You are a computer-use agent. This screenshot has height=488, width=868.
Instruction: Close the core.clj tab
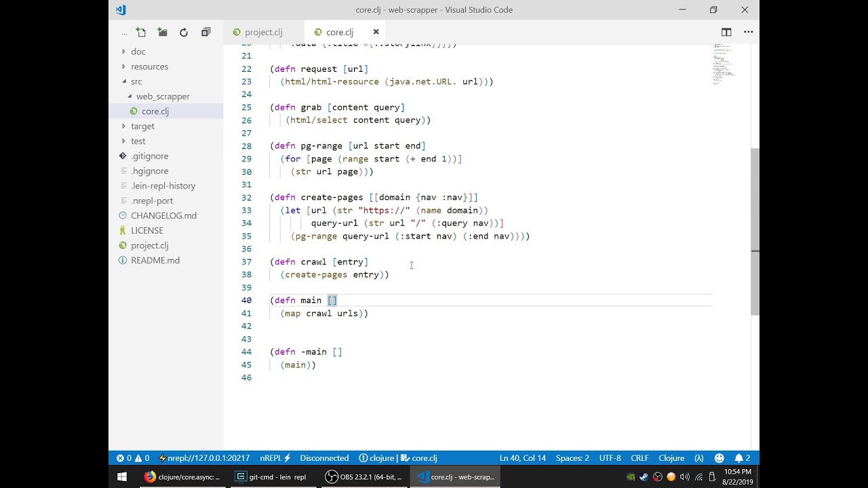tap(376, 32)
